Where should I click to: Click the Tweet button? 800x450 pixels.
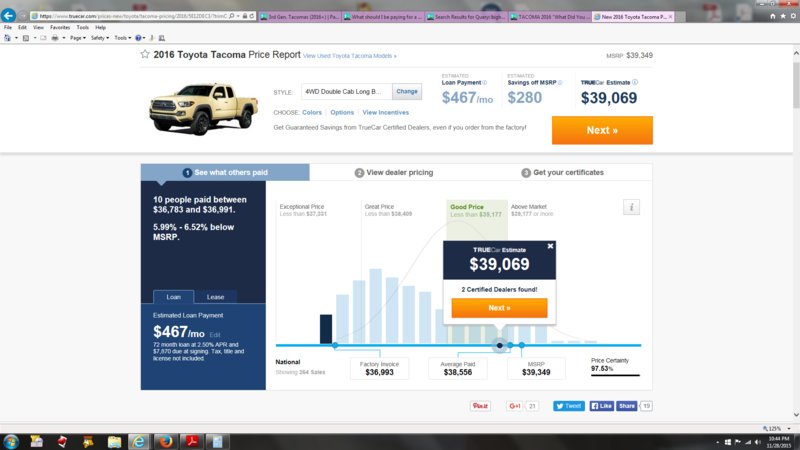point(569,406)
